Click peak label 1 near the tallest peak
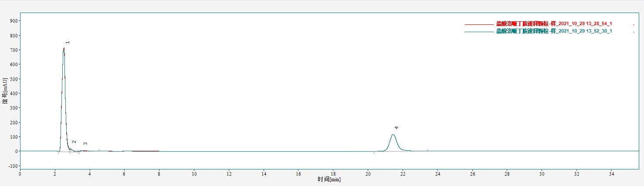Image resolution: width=644 pixels, height=186 pixels. pyautogui.click(x=68, y=43)
